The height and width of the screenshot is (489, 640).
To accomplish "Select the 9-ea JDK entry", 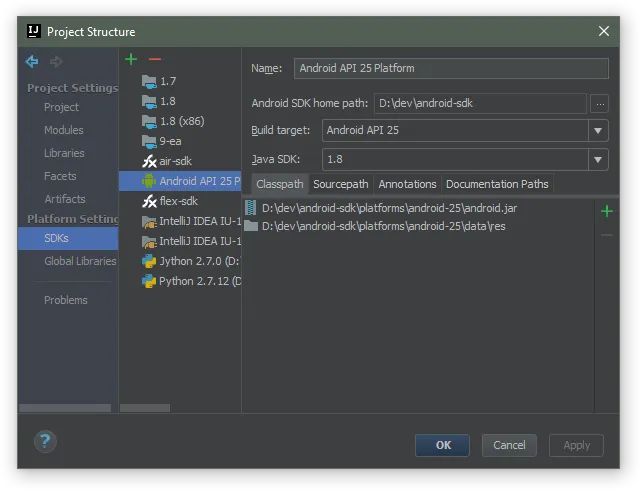I will point(180,141).
